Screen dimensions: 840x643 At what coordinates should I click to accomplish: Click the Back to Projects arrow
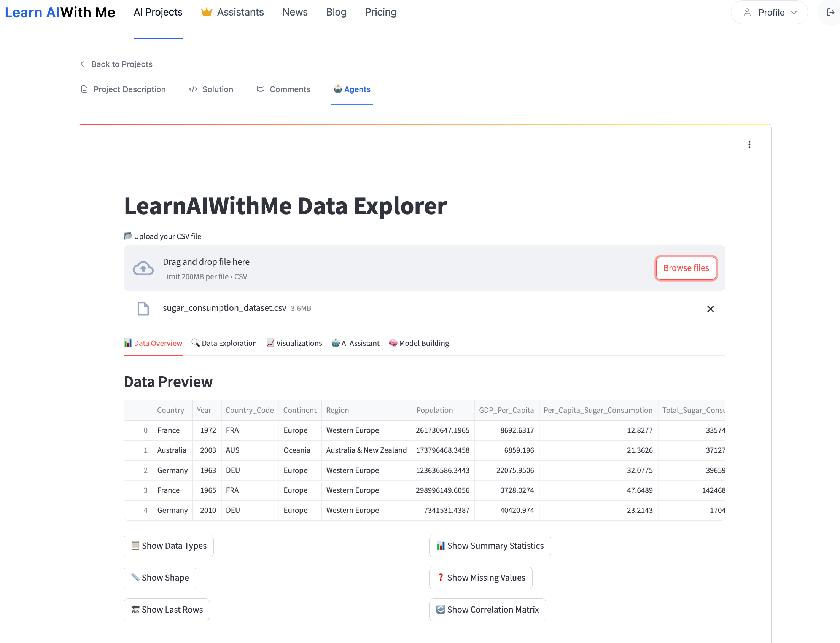point(82,64)
